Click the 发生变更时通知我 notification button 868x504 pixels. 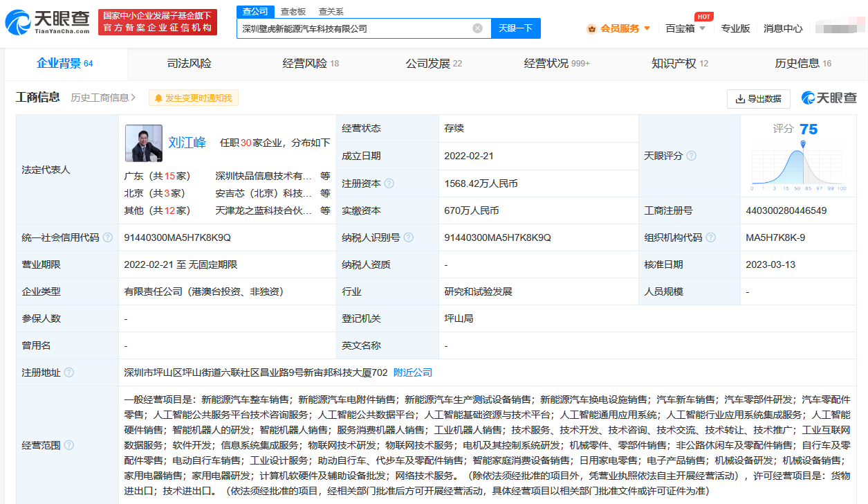(194, 98)
